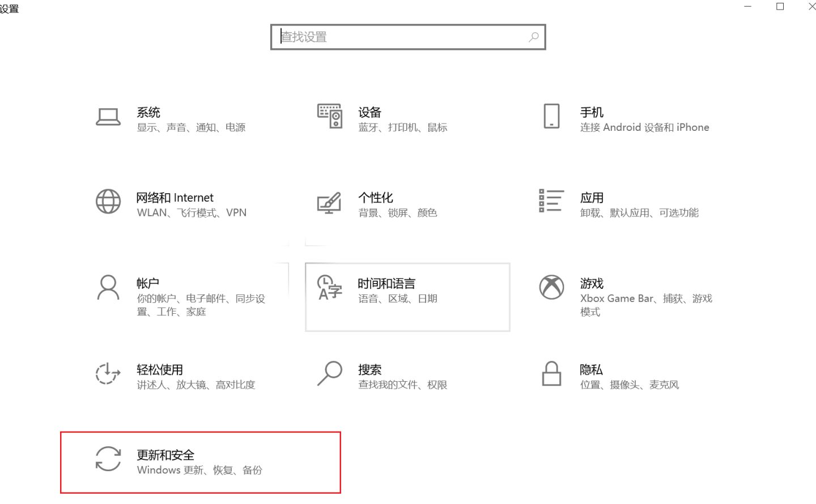Select the 时间和语言 category tile
Screen dimensions: 816x504
pos(407,296)
